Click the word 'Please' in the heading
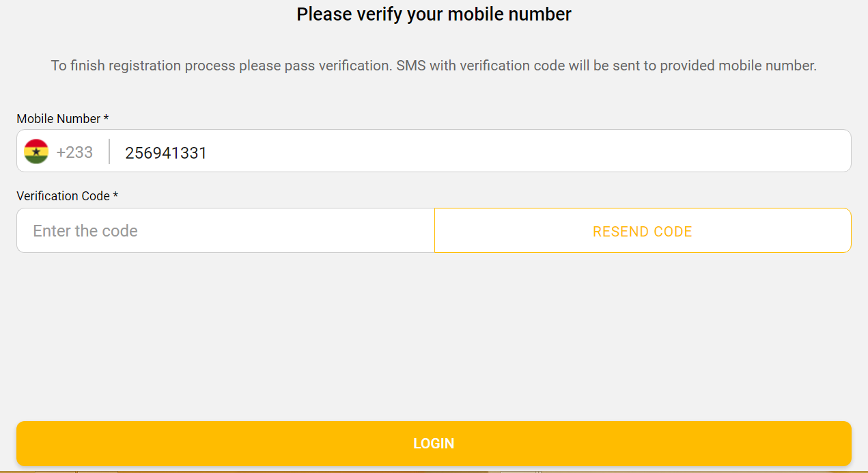868x473 pixels. click(x=324, y=14)
